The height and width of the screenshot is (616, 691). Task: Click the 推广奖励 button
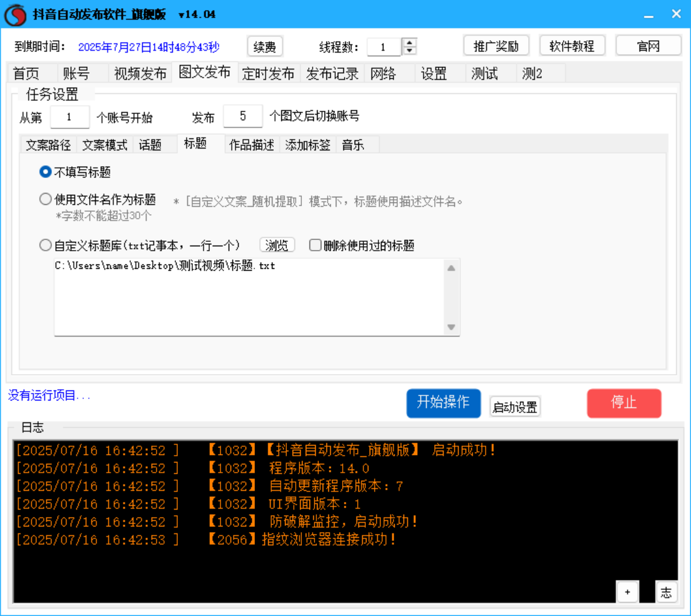[x=496, y=46]
